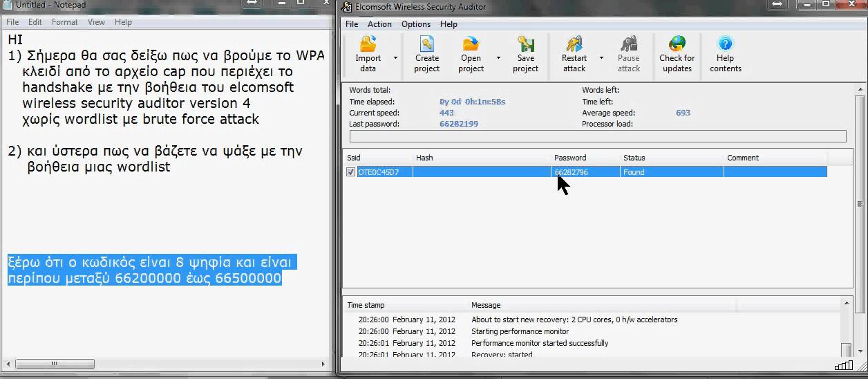This screenshot has width=868, height=379.
Task: Sort by the Hash column header
Action: point(481,158)
